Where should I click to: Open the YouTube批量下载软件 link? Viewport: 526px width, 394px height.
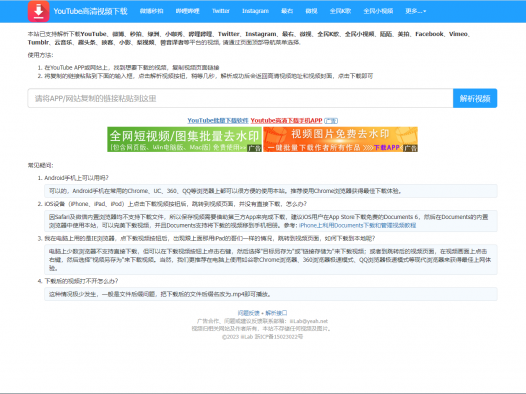[x=218, y=120]
